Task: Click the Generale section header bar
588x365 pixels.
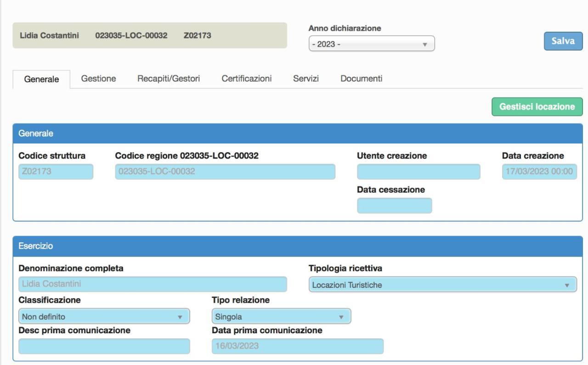Action: point(298,134)
